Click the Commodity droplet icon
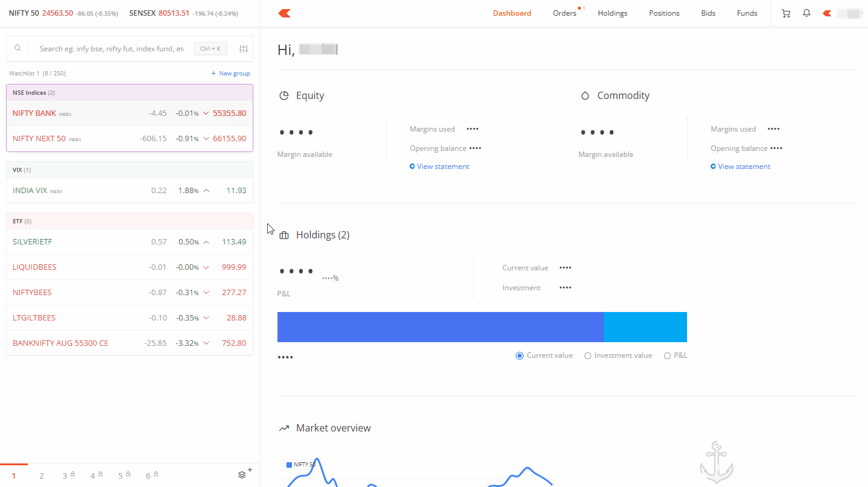868x487 pixels. [584, 96]
